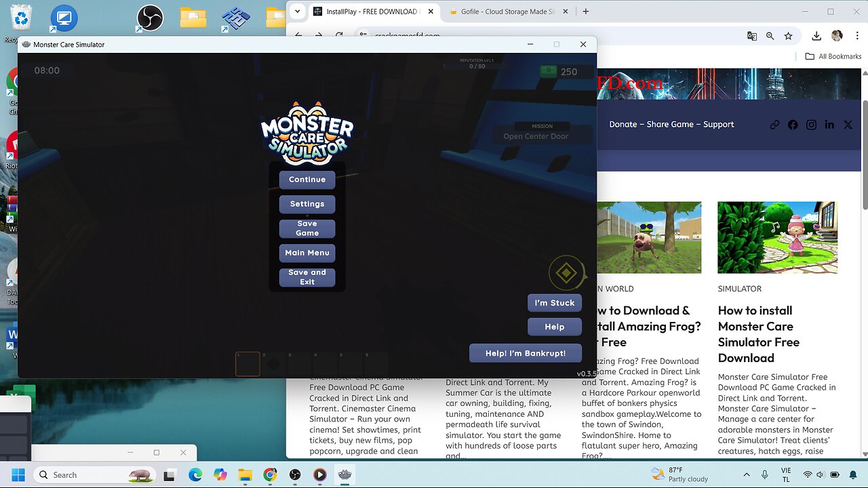Viewport: 868px width, 488px height.
Task: Open the website's Instagram icon
Action: (x=811, y=125)
